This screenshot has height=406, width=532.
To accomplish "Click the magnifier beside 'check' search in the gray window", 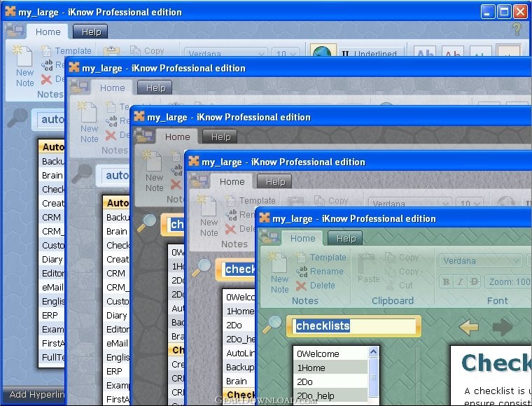I will [x=201, y=268].
